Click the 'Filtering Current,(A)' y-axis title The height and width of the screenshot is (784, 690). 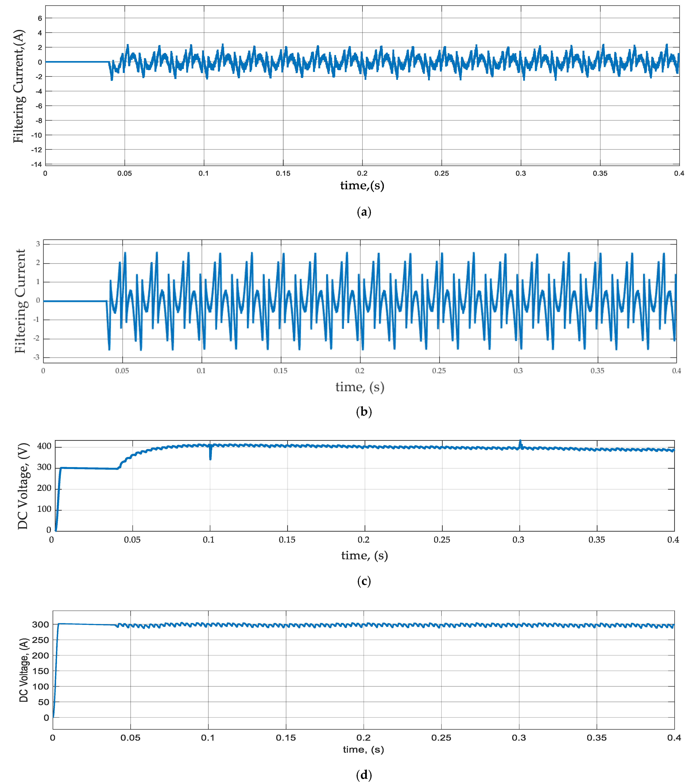(x=18, y=86)
